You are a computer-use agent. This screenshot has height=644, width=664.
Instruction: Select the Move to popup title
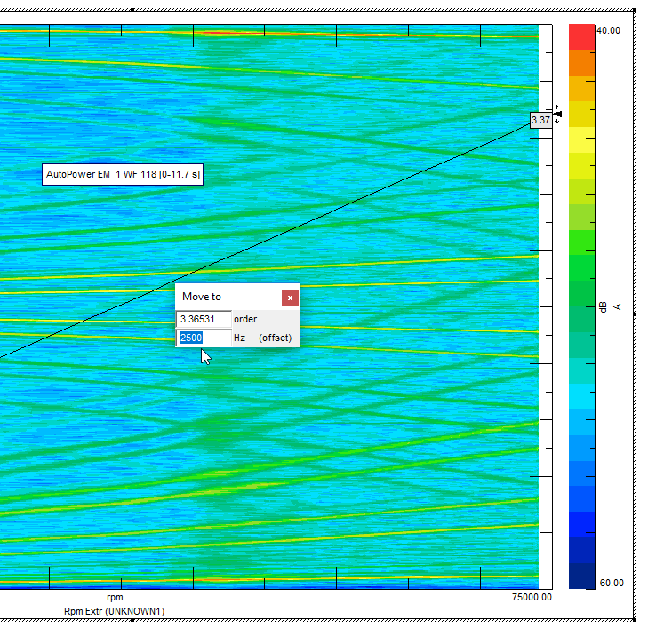click(202, 297)
